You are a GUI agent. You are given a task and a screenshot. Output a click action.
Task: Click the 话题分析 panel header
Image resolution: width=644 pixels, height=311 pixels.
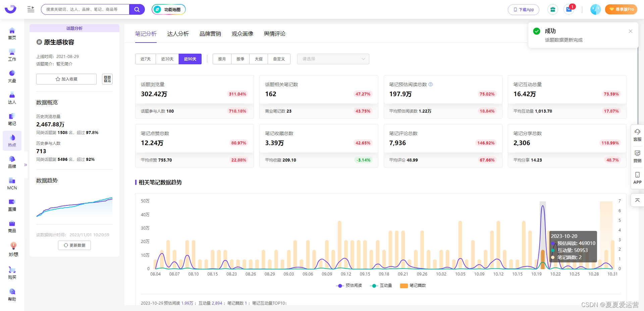(74, 28)
